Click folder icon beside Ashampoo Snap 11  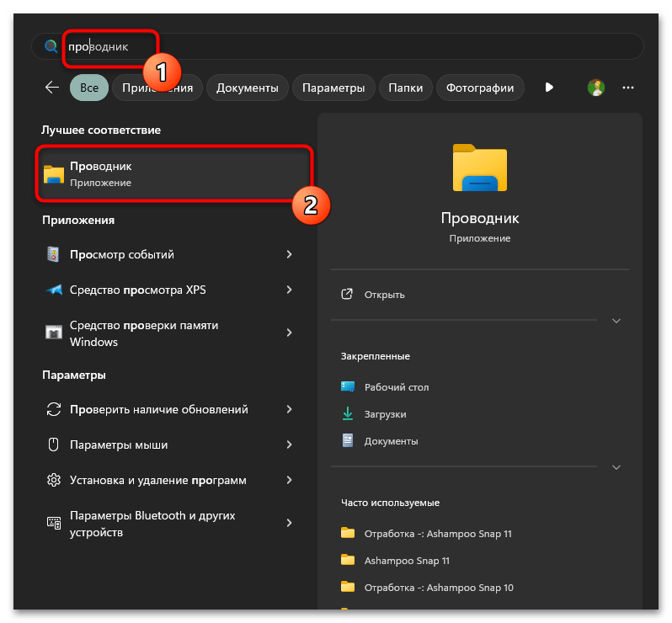[348, 560]
